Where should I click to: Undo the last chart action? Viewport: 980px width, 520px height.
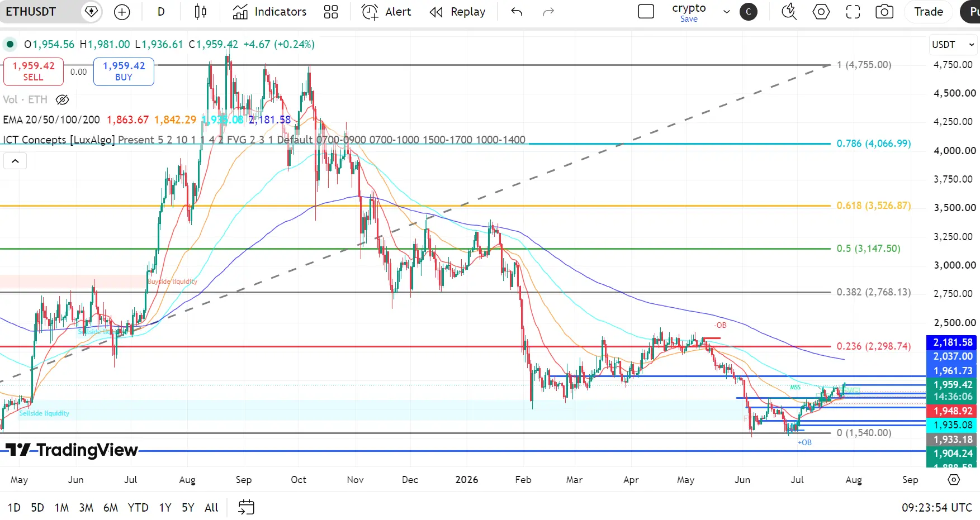coord(517,12)
